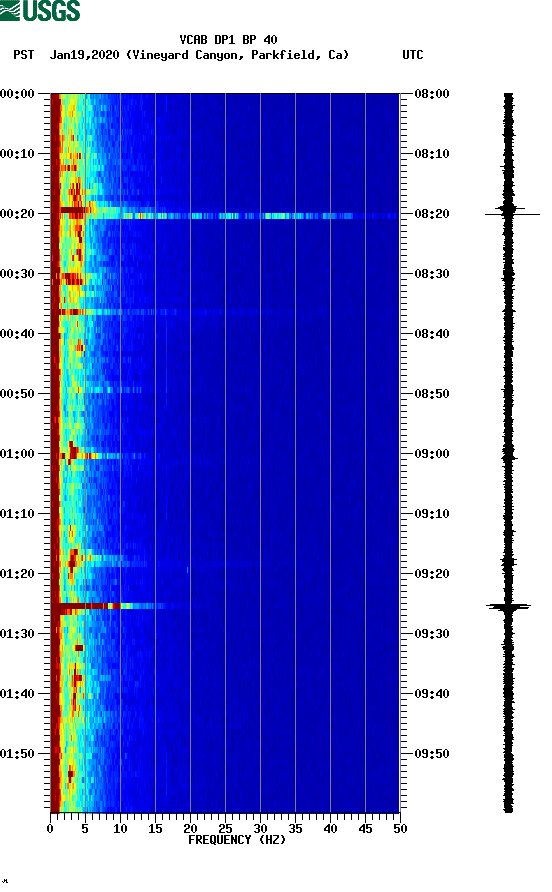
Task: Click the UTC time label '09:50'
Action: (x=432, y=754)
